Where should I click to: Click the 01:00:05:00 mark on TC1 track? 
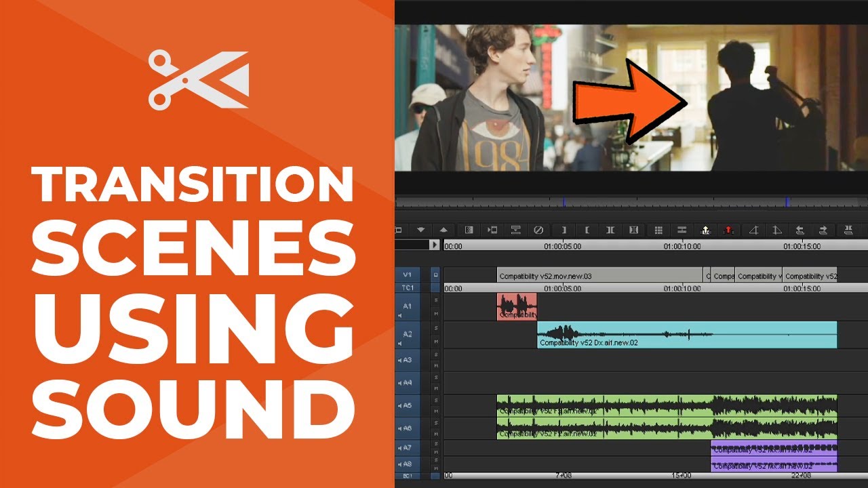pos(562,288)
